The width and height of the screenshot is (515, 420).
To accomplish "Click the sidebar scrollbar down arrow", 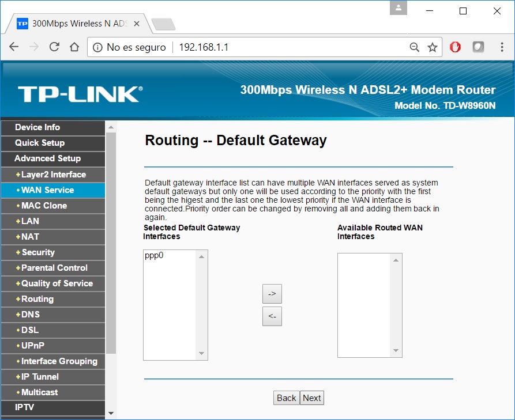I will 111,413.
